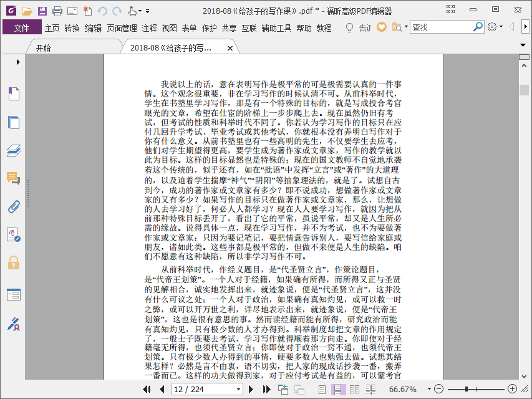The width and height of the screenshot is (532, 399).
Task: Open the 视图 ribbon tab
Action: 169,28
